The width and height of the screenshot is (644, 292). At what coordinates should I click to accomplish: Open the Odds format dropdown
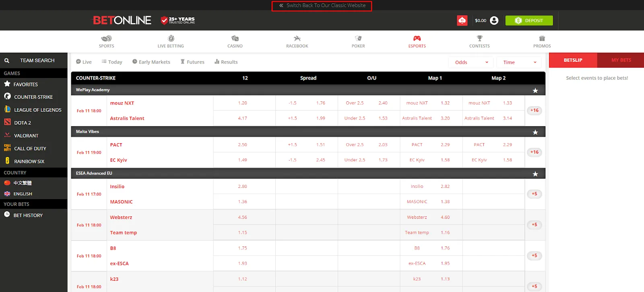coord(471,62)
